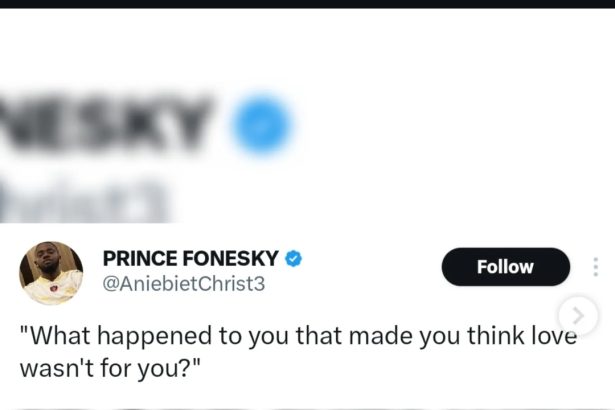This screenshot has width=615, height=410.
Task: Click the large blurred verified checkmark
Action: [x=262, y=127]
